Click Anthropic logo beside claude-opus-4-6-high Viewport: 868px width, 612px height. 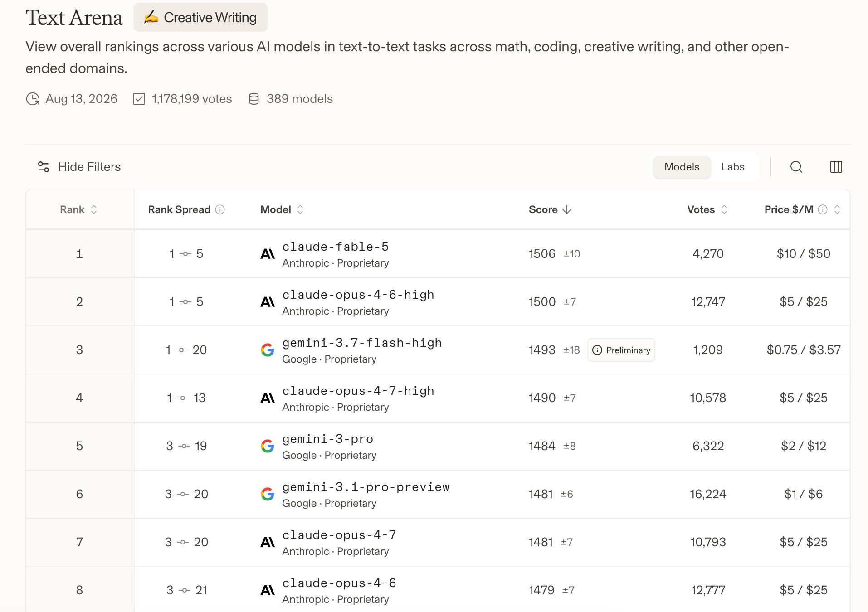point(268,302)
